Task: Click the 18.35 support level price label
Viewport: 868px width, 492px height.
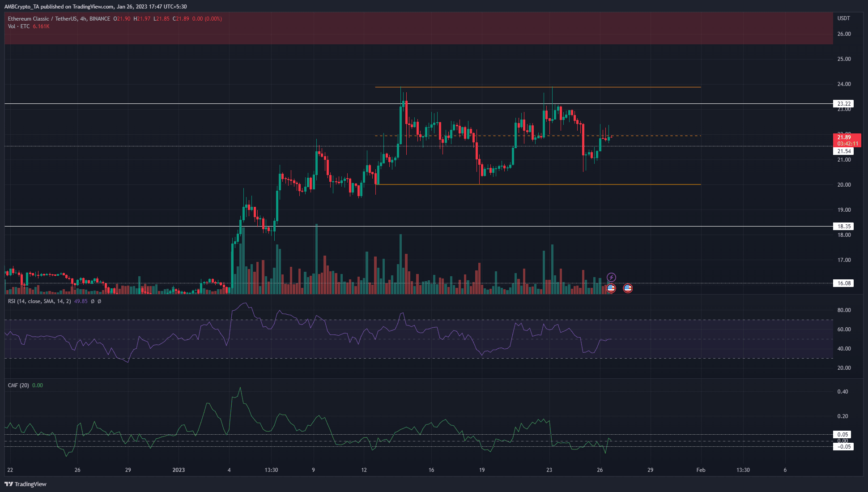Action: [x=843, y=227]
